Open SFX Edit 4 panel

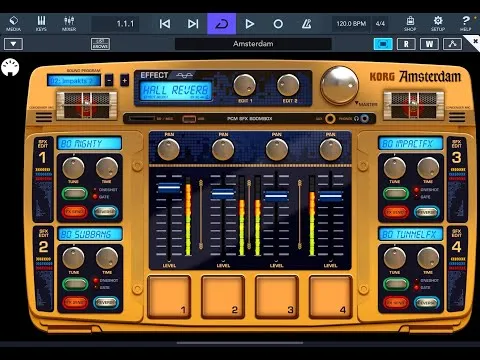[x=457, y=269]
